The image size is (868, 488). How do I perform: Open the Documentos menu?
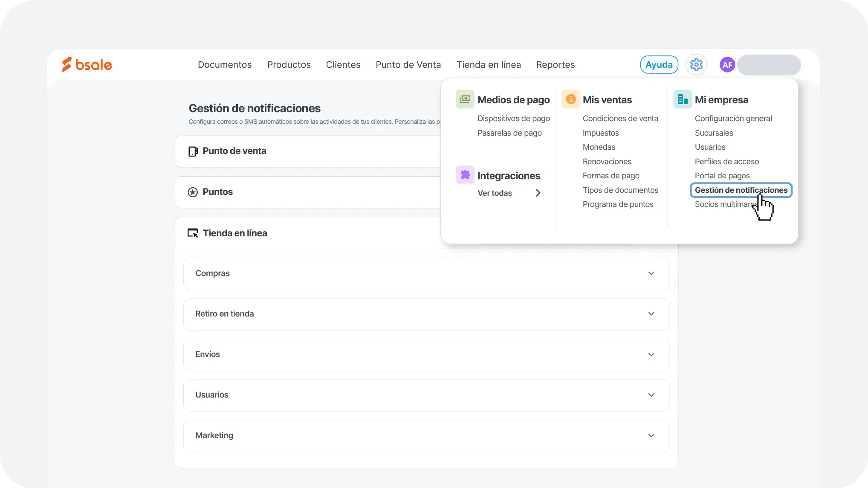pos(225,65)
